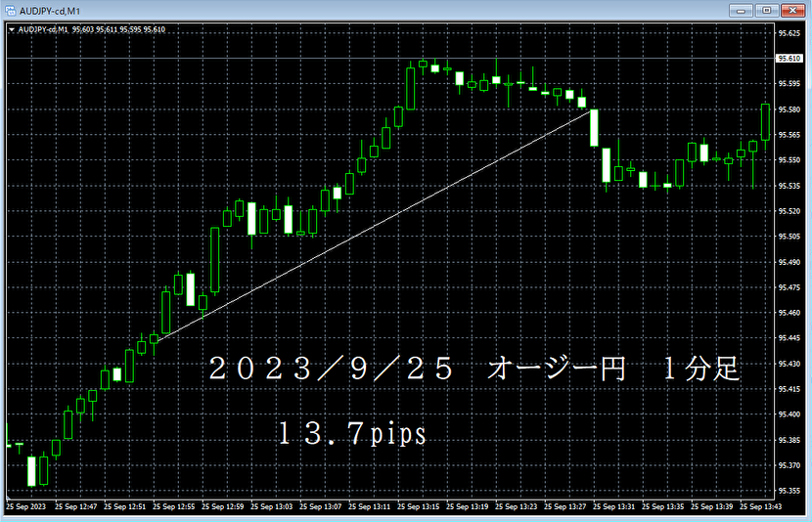
Task: Click time axis label 25 Sep 12:47
Action: click(75, 507)
